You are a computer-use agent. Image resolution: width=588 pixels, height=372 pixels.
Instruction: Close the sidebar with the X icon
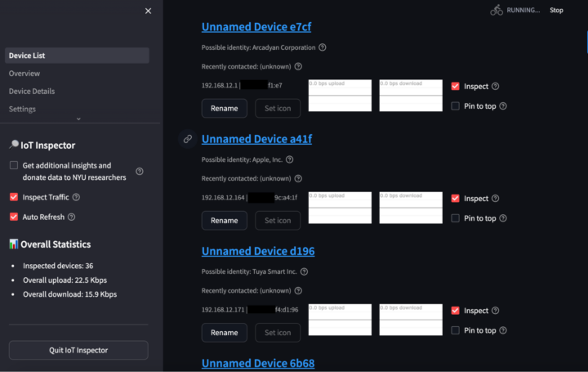pyautogui.click(x=148, y=11)
